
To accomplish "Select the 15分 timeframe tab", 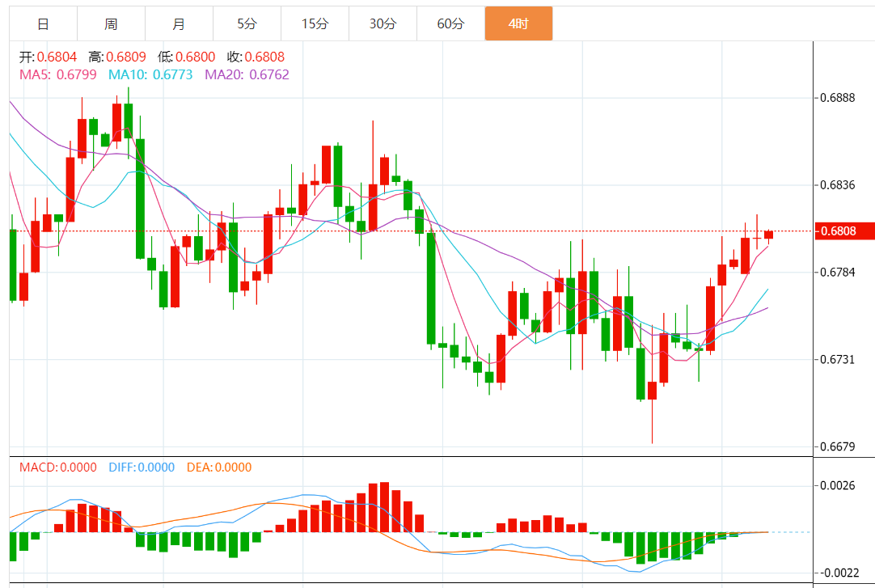I will pos(315,24).
